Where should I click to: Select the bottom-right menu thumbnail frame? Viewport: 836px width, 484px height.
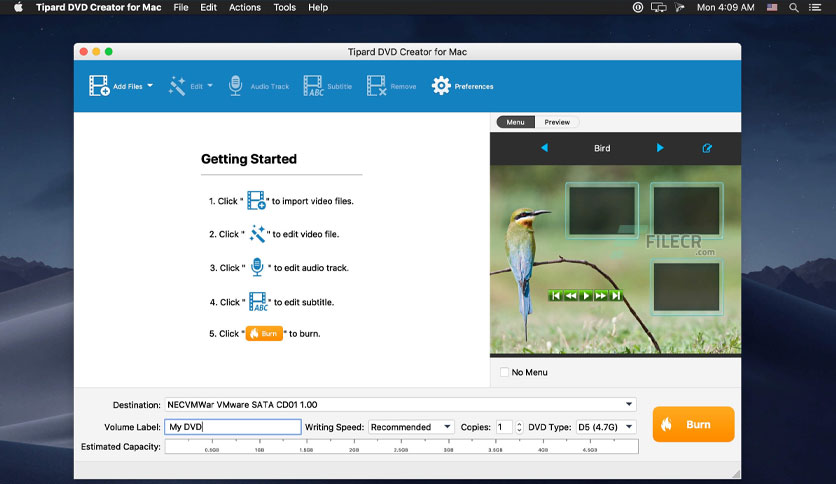pyautogui.click(x=687, y=287)
